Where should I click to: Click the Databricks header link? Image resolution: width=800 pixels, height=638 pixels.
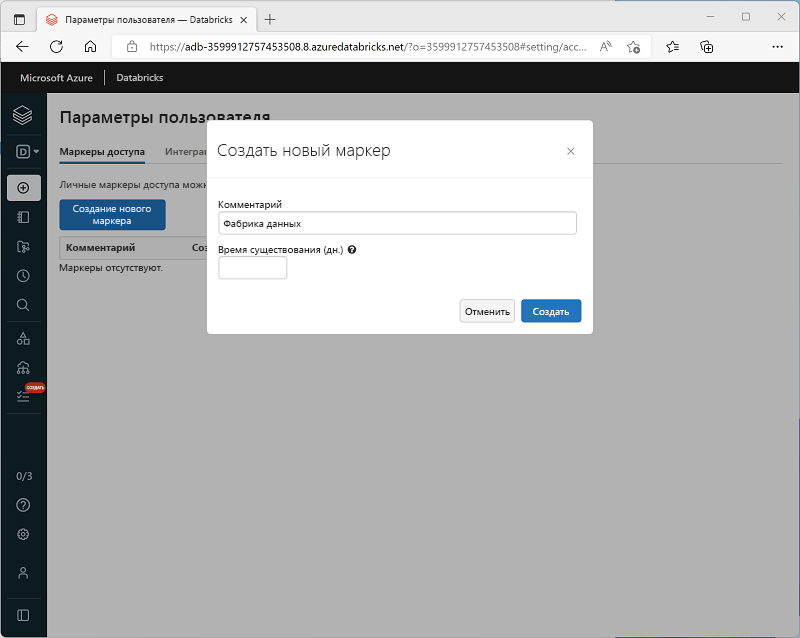pyautogui.click(x=140, y=78)
